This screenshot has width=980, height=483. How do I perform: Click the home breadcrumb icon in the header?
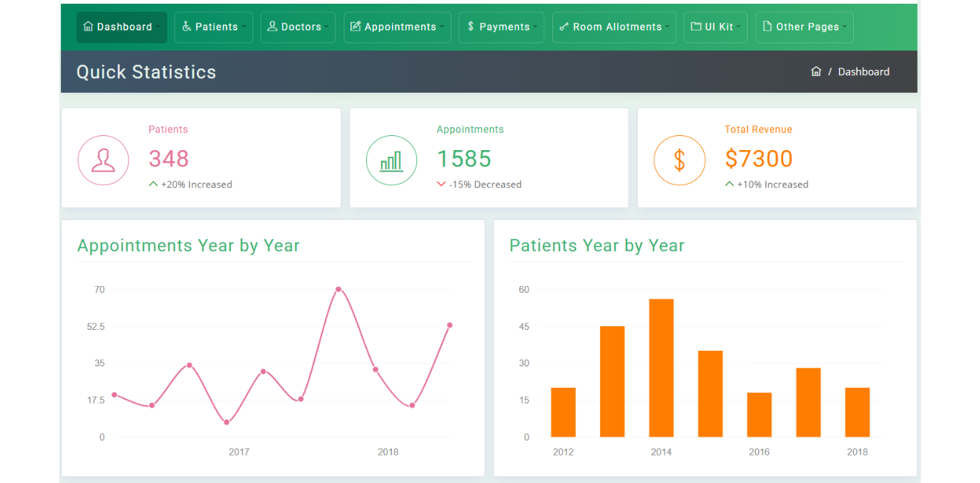coord(816,71)
